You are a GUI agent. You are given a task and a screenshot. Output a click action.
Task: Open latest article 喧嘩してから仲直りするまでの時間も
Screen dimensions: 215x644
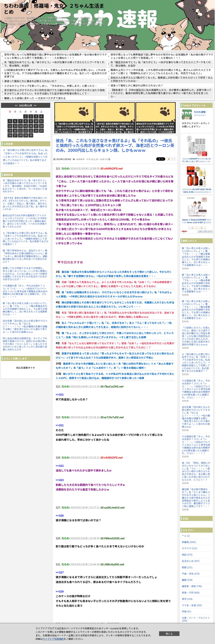click(25, 274)
